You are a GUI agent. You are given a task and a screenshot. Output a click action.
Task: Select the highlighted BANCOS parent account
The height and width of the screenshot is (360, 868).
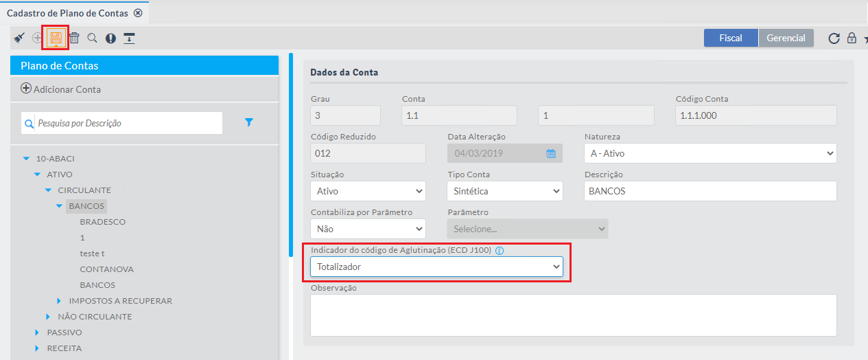tap(87, 206)
